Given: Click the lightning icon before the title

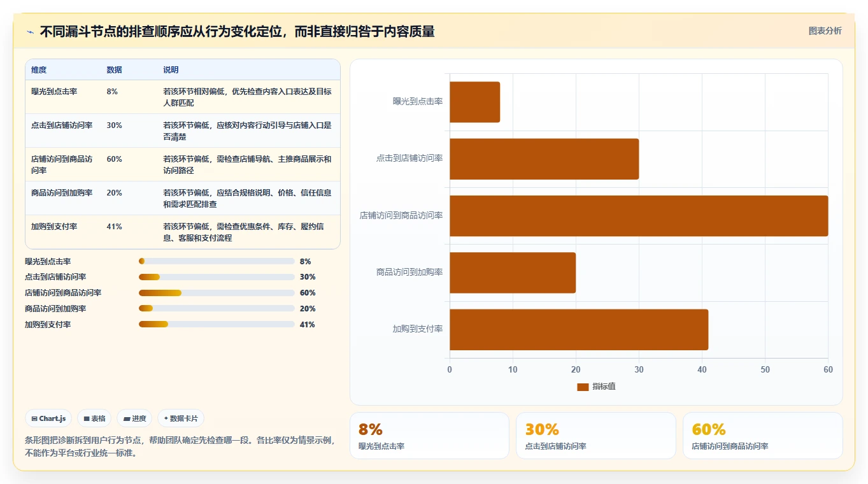Looking at the screenshot, I should click(30, 32).
